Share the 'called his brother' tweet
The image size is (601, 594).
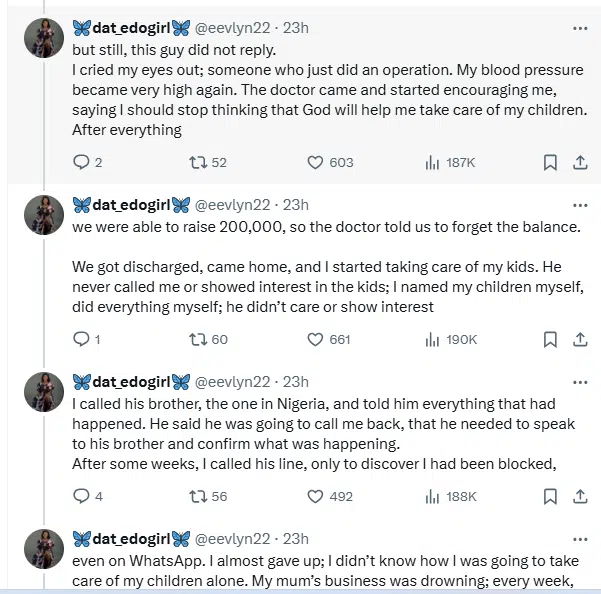tap(579, 496)
